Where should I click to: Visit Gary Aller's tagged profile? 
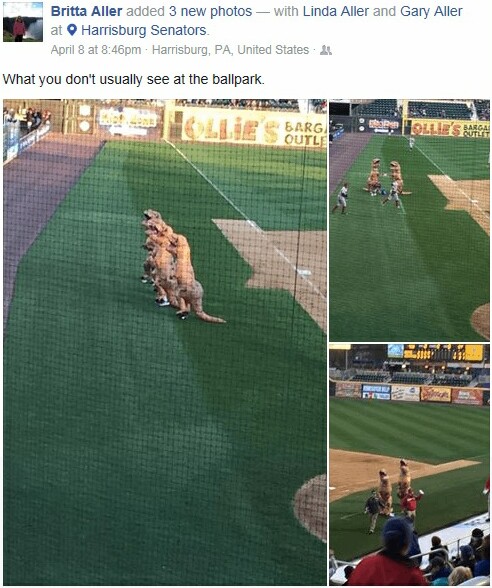click(x=431, y=11)
